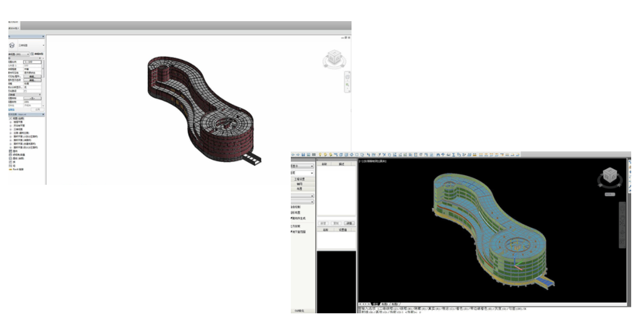Viewport: 644px width, 335px height.
Task: Open the top dropdown in the CAD left panel
Action: (x=302, y=166)
